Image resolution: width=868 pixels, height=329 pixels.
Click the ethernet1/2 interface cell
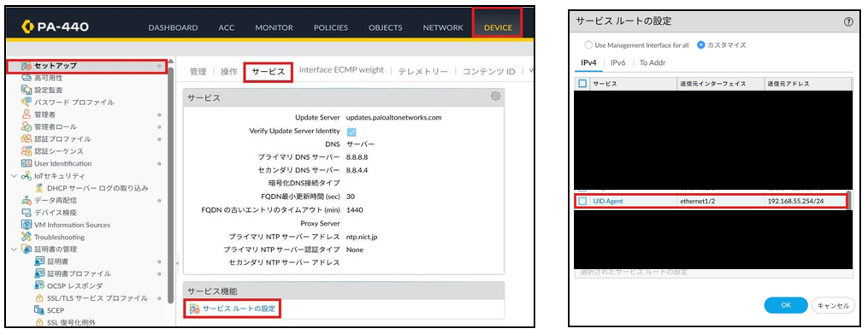click(x=719, y=202)
